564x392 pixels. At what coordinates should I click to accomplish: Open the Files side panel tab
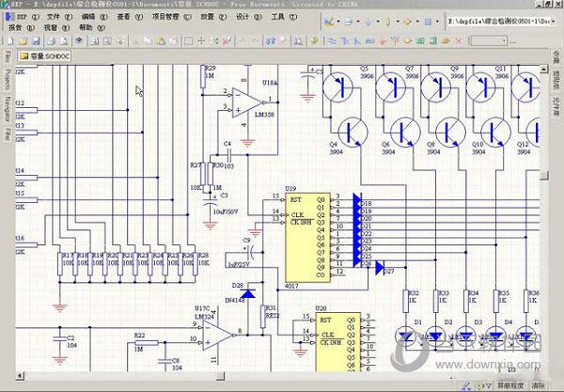tap(8, 56)
